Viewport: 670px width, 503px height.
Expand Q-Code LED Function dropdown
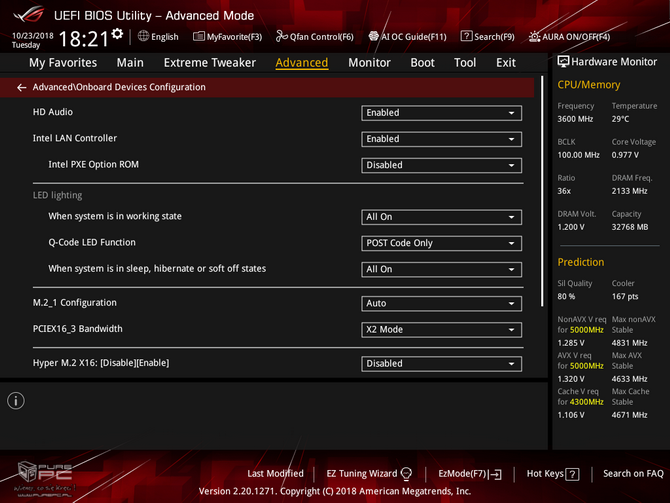441,243
